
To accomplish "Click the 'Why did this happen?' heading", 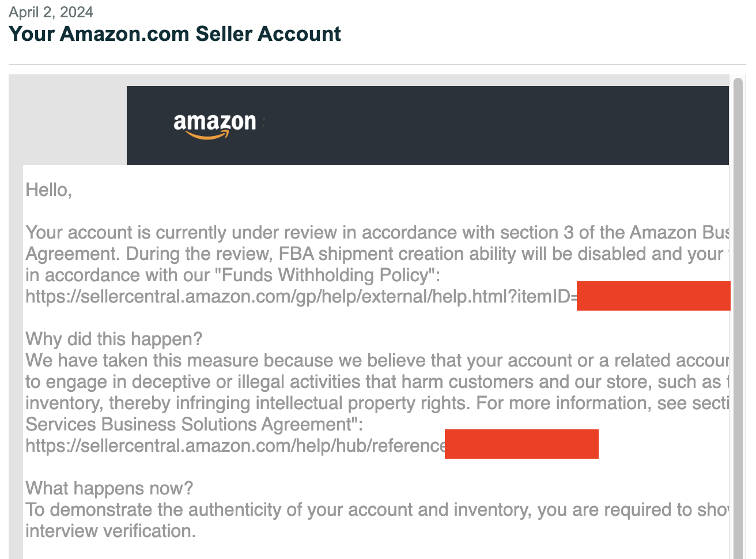I will pos(114,339).
